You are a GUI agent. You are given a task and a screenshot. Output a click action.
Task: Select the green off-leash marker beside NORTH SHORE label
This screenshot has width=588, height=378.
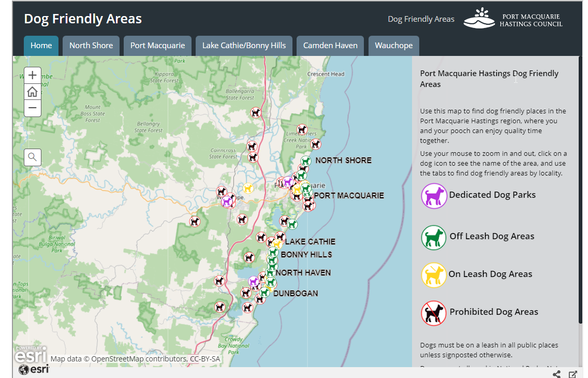click(306, 161)
